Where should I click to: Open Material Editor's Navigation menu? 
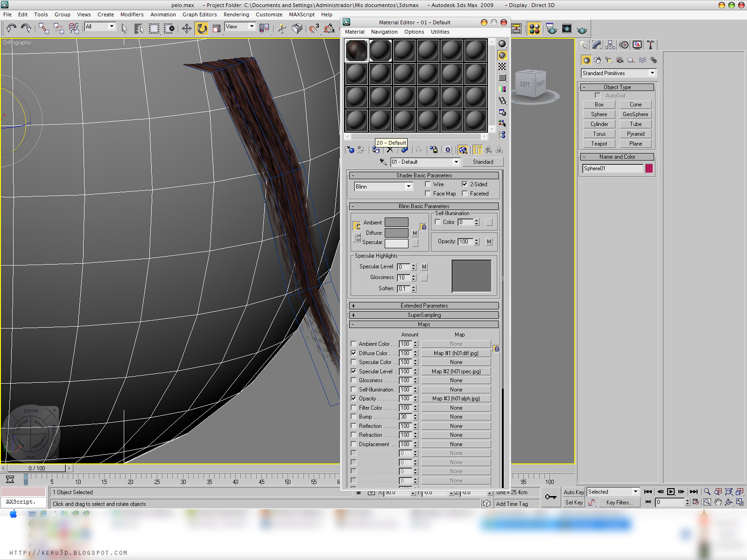tap(384, 32)
